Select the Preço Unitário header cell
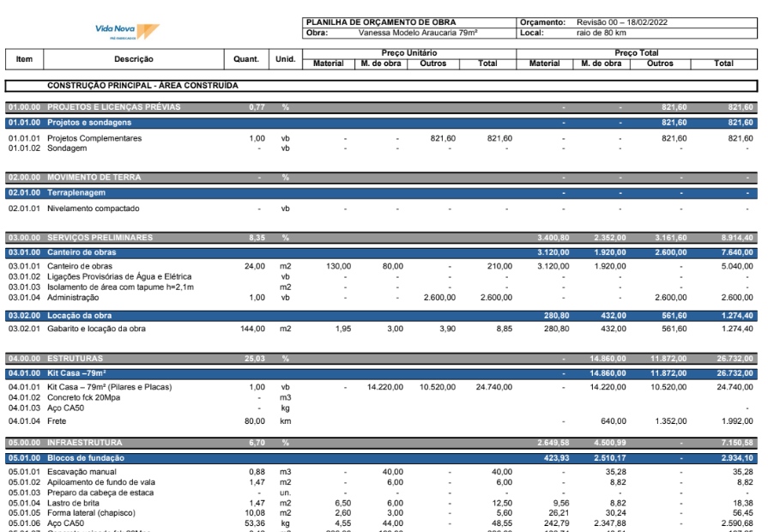768x532 pixels. (x=408, y=53)
